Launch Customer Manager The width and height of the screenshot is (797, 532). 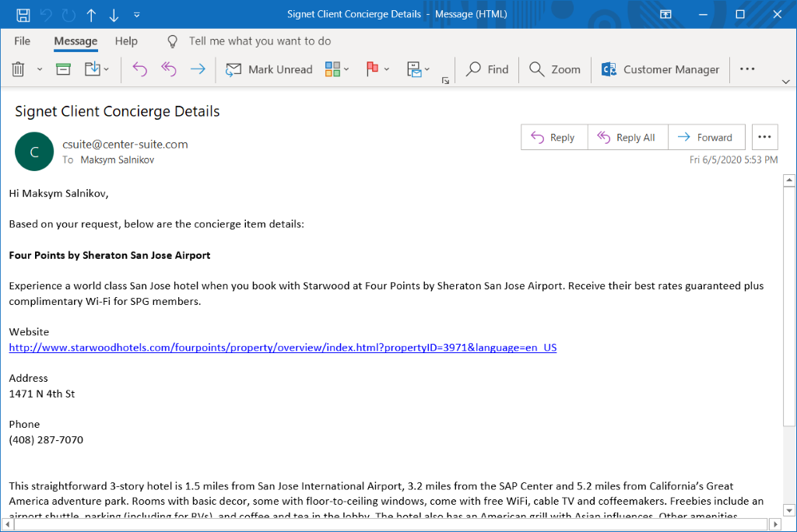pyautogui.click(x=661, y=69)
